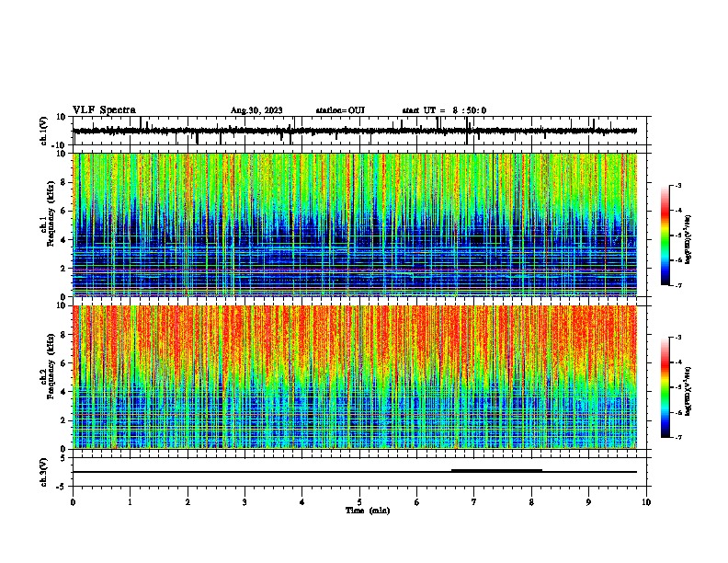The width and height of the screenshot is (728, 563).
Task: Click the "ch.3(V)" axis label
Action: [44, 472]
